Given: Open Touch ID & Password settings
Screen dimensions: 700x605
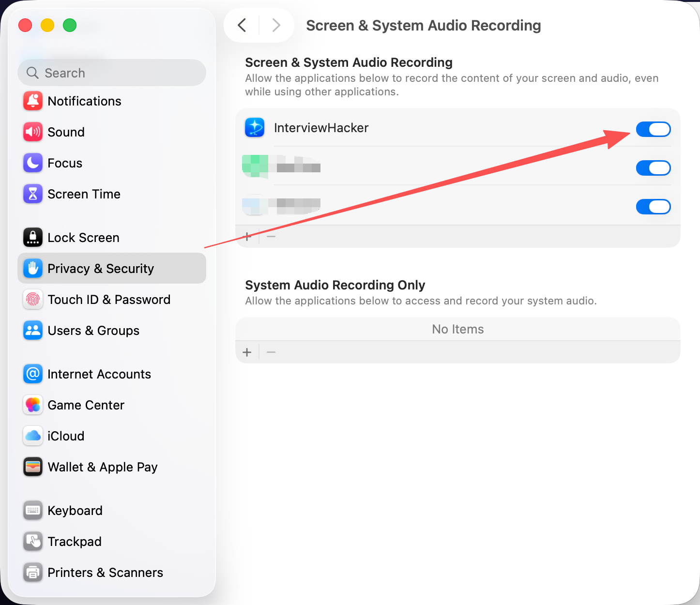Looking at the screenshot, I should [x=112, y=300].
